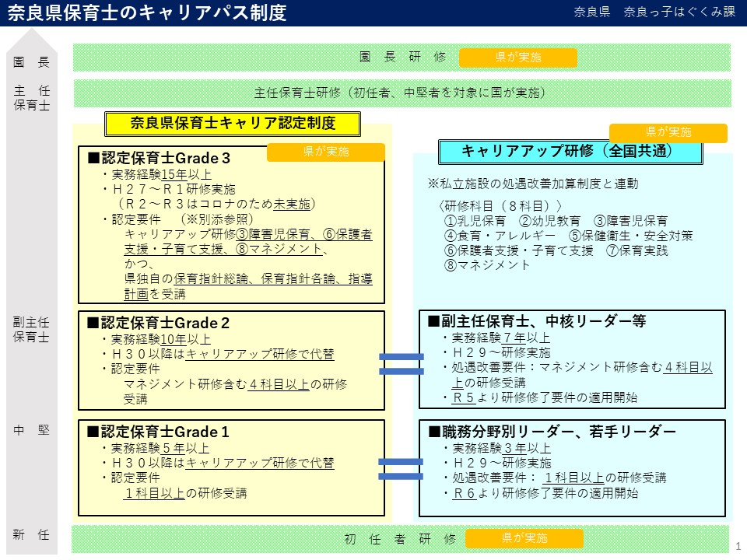
Task: Click the 県が実施 badge beside 初任者研修
Action: pyautogui.click(x=524, y=538)
